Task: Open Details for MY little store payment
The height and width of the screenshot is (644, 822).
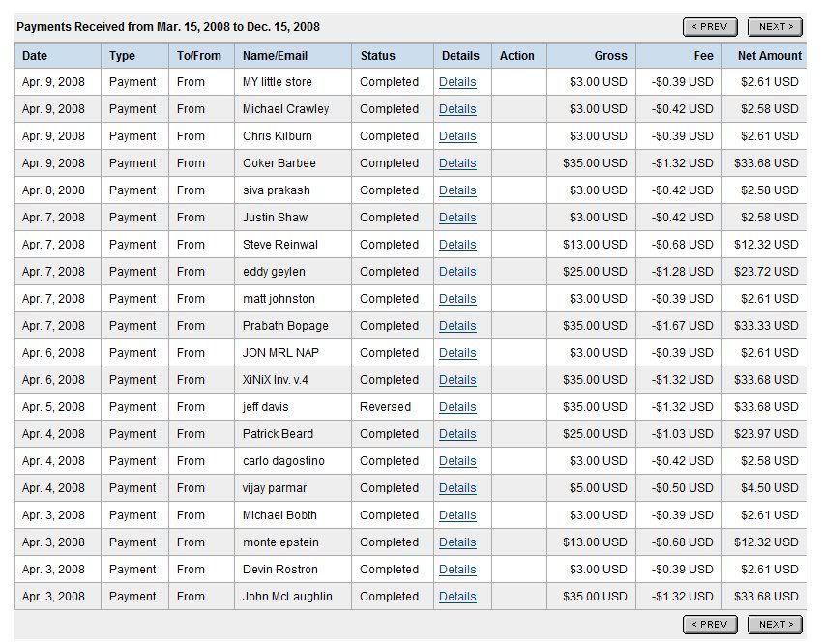Action: point(457,82)
